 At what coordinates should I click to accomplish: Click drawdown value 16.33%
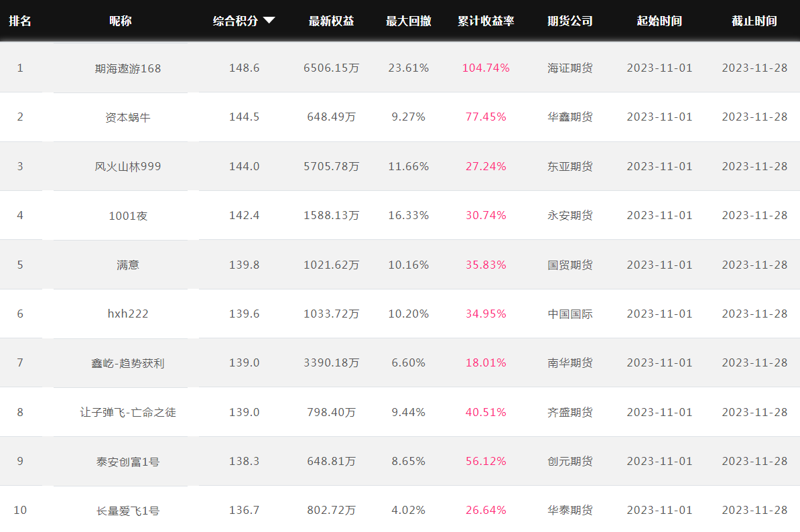409,215
